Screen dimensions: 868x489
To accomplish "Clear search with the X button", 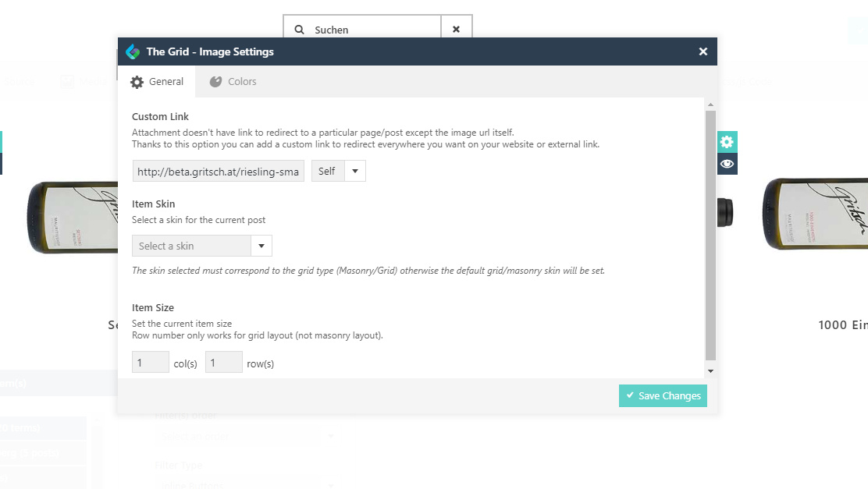I will tap(456, 30).
